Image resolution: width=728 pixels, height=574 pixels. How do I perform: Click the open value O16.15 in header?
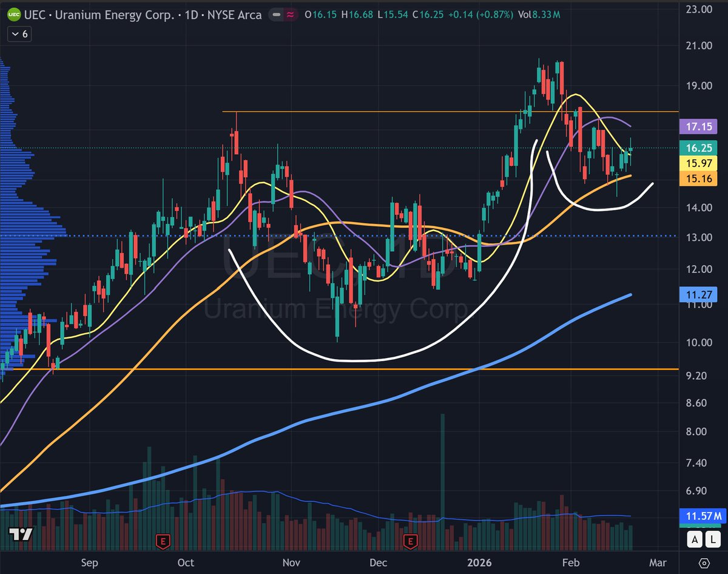(x=321, y=15)
